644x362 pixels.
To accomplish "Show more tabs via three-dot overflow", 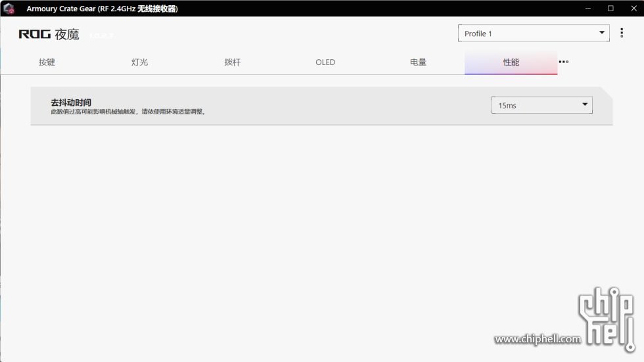I will 564,62.
